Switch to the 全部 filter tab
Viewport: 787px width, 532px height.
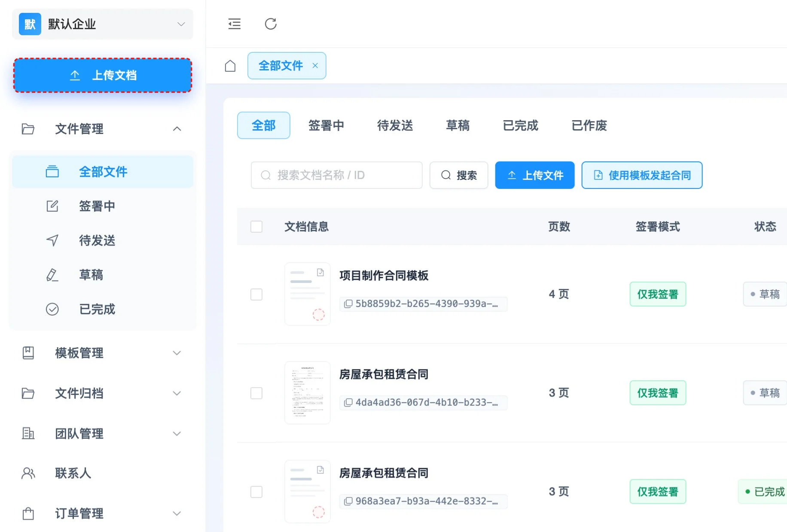pyautogui.click(x=264, y=125)
